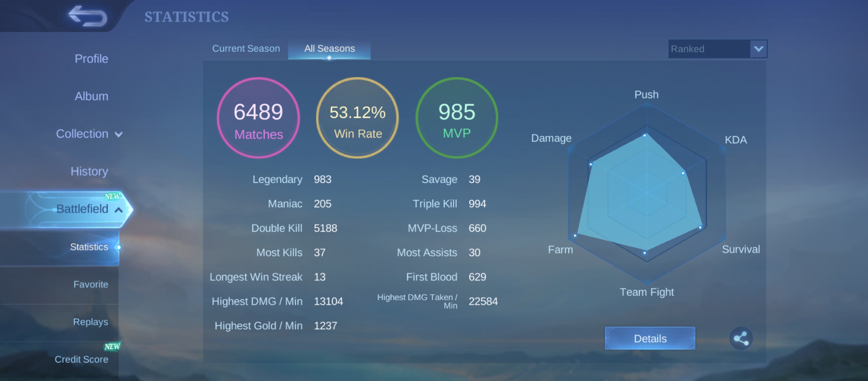Open the Album section
The height and width of the screenshot is (381, 868).
[x=91, y=96]
